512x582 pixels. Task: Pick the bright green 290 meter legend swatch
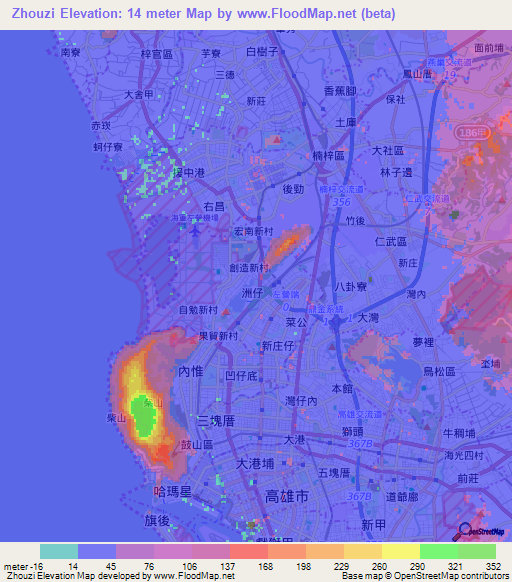click(x=439, y=551)
